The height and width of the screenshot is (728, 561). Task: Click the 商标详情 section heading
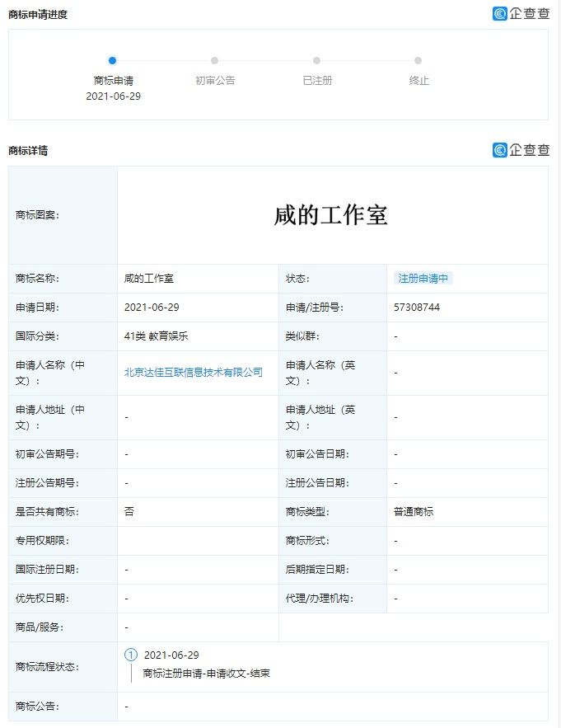coord(28,150)
